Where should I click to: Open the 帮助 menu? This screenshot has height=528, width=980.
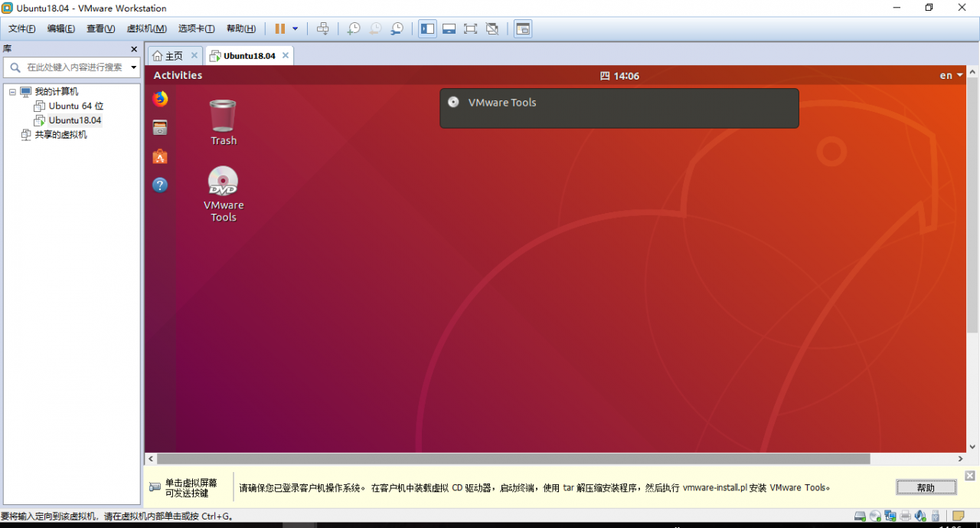point(241,29)
